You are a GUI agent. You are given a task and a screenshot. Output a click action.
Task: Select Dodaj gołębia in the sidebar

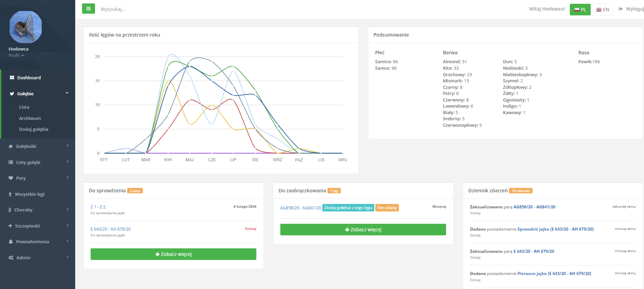[x=33, y=129]
